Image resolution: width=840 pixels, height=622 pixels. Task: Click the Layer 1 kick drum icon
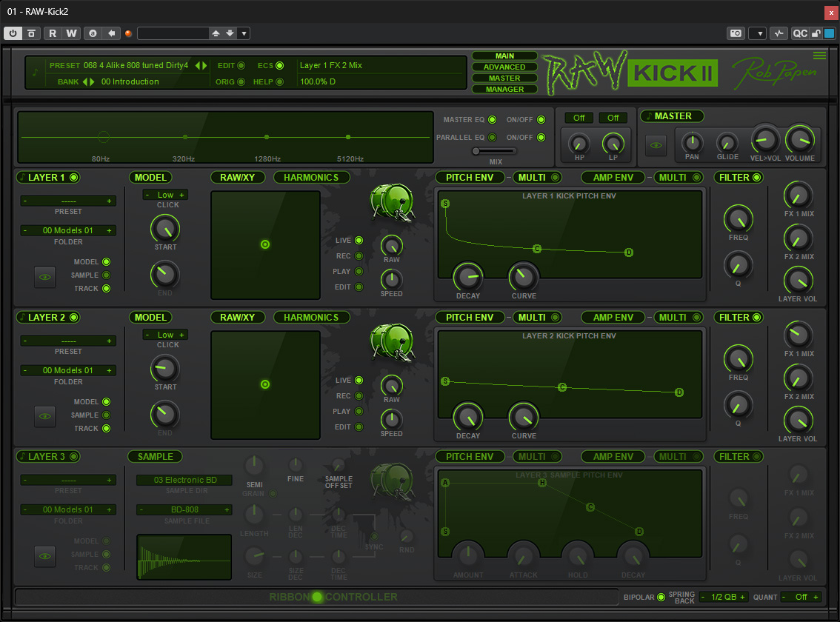[x=392, y=202]
